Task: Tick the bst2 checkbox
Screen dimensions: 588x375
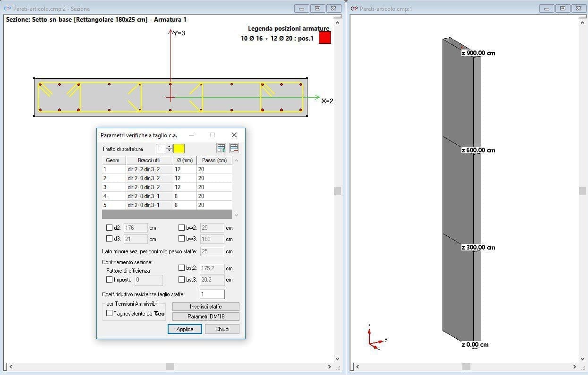Action: (181, 268)
